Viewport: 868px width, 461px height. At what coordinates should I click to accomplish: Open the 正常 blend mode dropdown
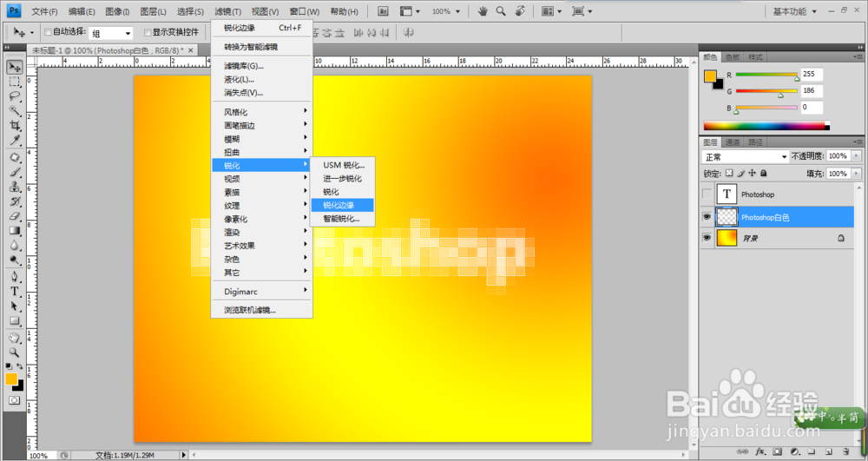coord(745,156)
